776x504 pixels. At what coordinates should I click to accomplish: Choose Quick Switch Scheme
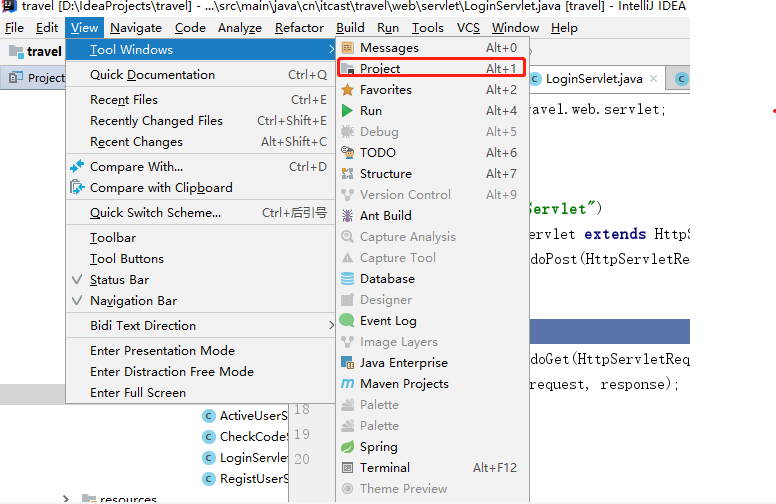(200, 213)
